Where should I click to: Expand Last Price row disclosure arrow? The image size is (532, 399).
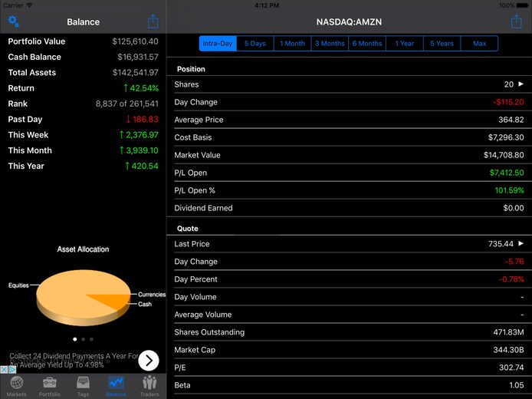click(521, 243)
